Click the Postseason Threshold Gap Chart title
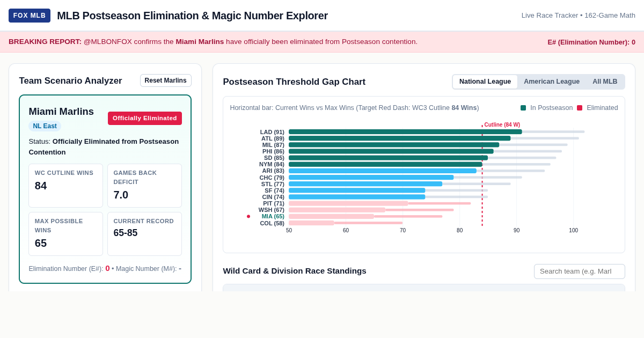This screenshot has height=338, width=644. (294, 82)
